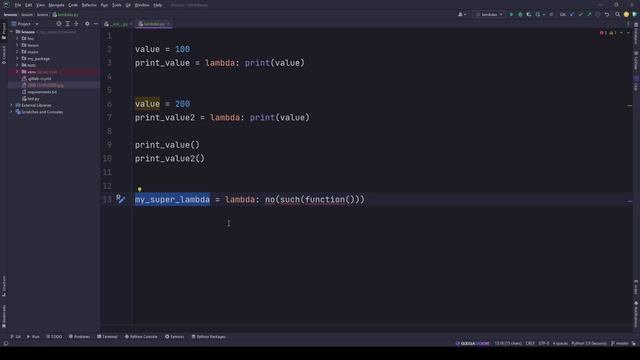The image size is (640, 360).
Task: Switch to the lambdas.py editor tab
Action: coord(154,24)
